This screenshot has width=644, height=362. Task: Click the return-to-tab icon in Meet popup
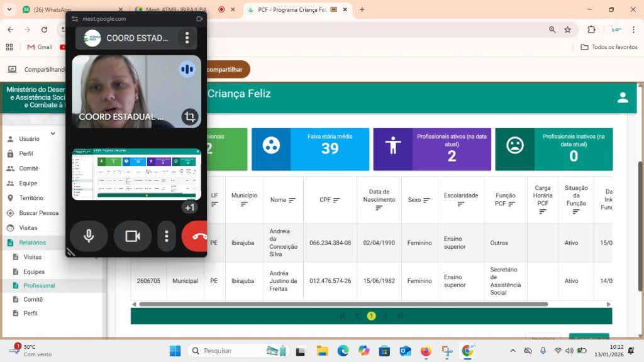click(x=200, y=19)
